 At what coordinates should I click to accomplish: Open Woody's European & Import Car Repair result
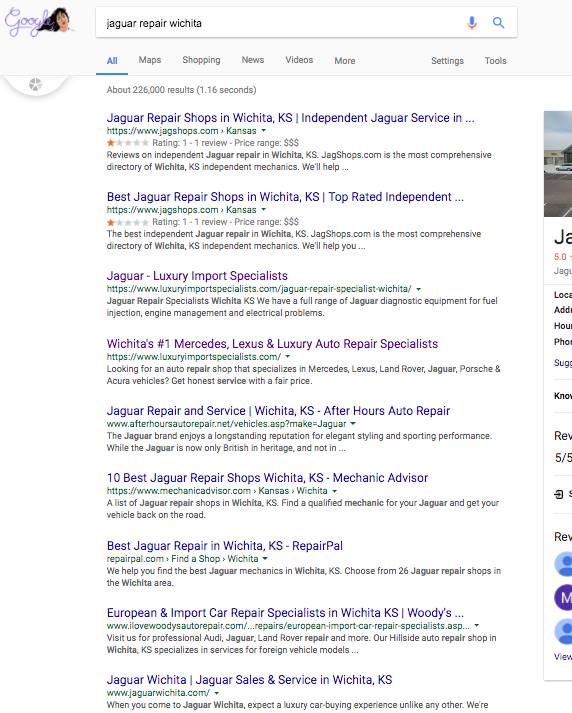click(285, 613)
